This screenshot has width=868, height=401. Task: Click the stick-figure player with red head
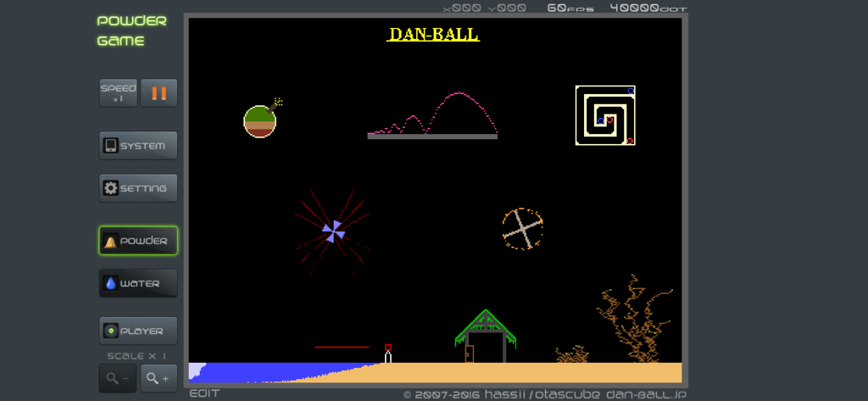(x=388, y=354)
